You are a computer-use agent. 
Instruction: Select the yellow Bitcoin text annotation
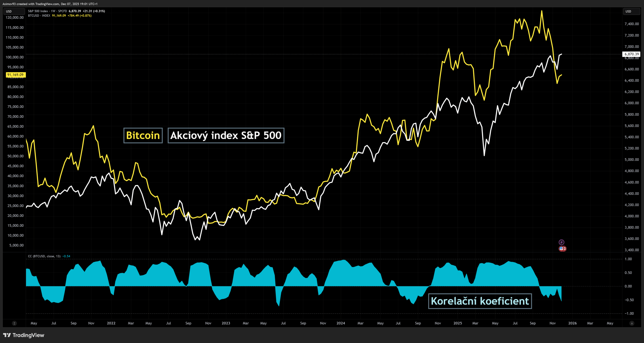[x=143, y=135]
